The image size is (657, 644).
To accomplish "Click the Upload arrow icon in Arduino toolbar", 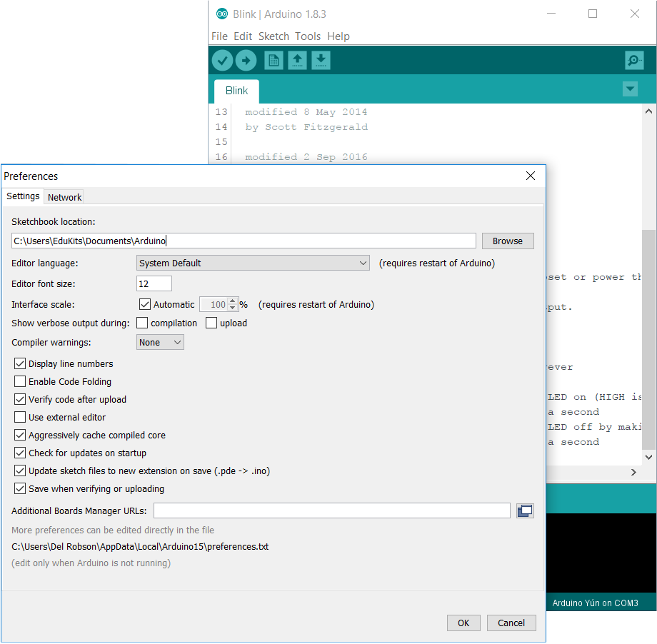I will pos(246,61).
